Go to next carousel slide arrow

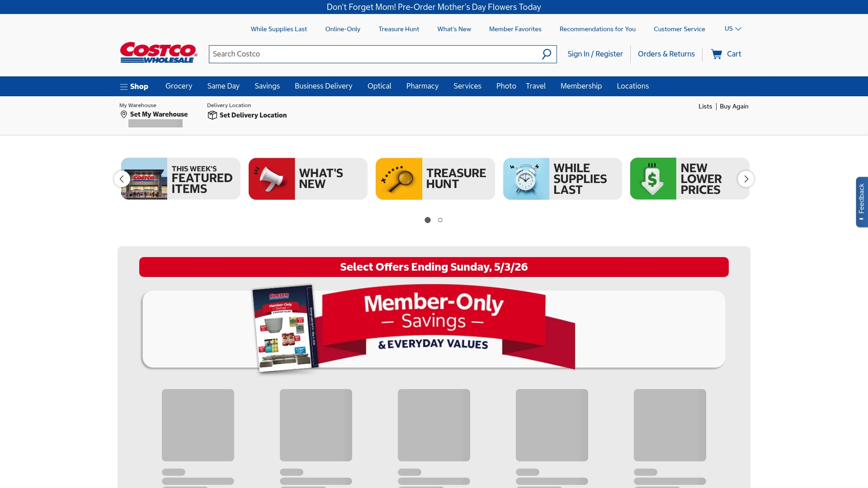pyautogui.click(x=746, y=179)
